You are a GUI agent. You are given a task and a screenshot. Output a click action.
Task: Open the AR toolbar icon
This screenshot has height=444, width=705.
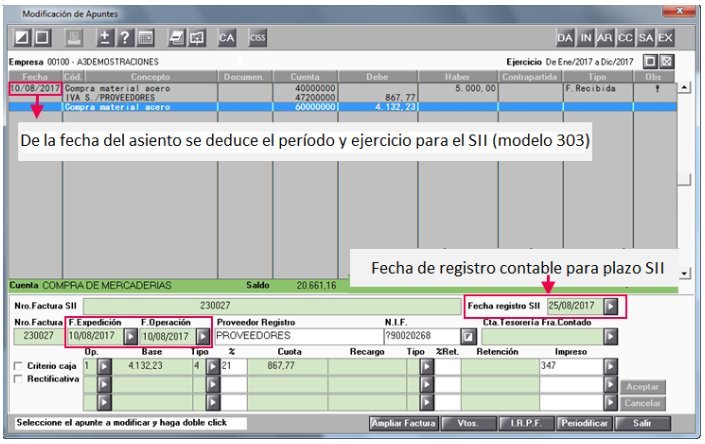tap(605, 37)
